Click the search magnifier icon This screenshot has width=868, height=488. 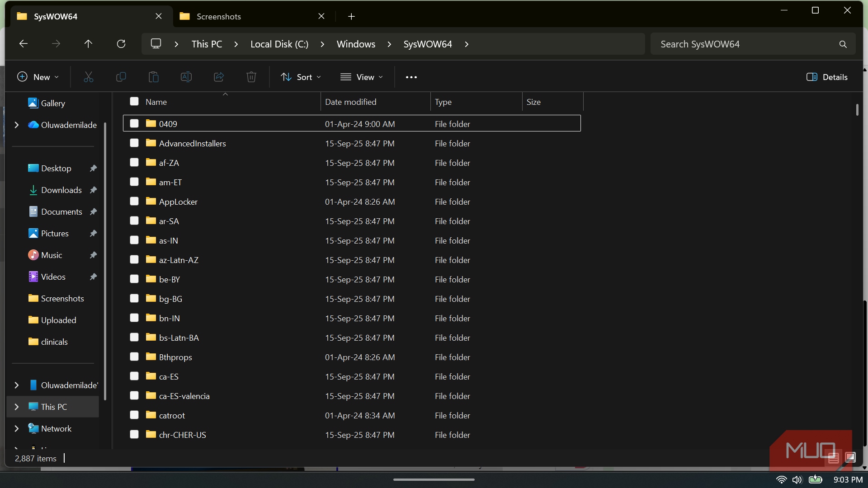pos(843,44)
